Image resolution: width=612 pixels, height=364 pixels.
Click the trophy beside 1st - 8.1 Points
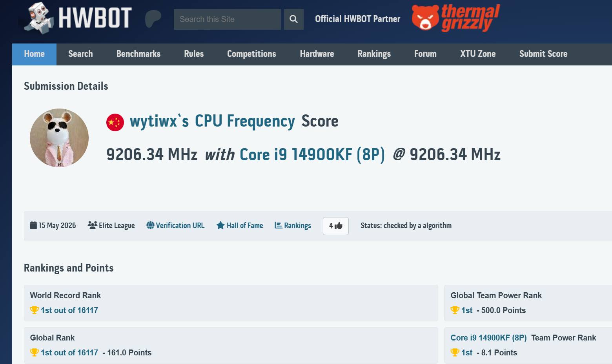point(455,353)
